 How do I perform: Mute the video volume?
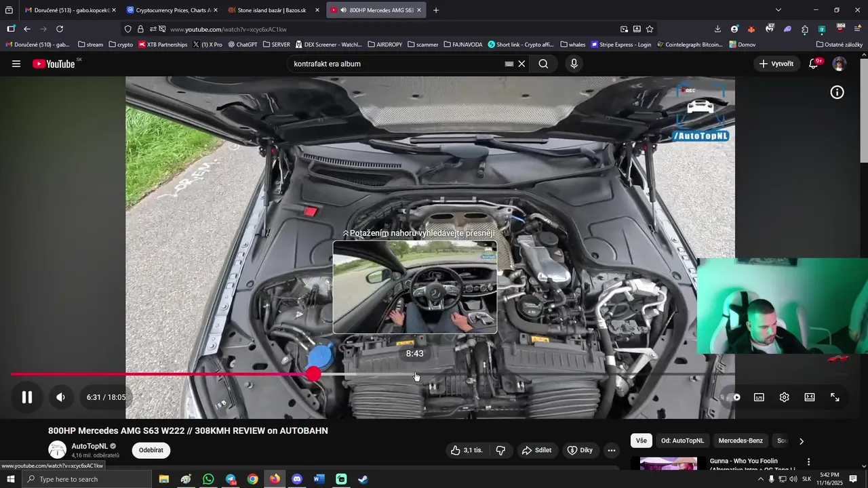tap(60, 397)
